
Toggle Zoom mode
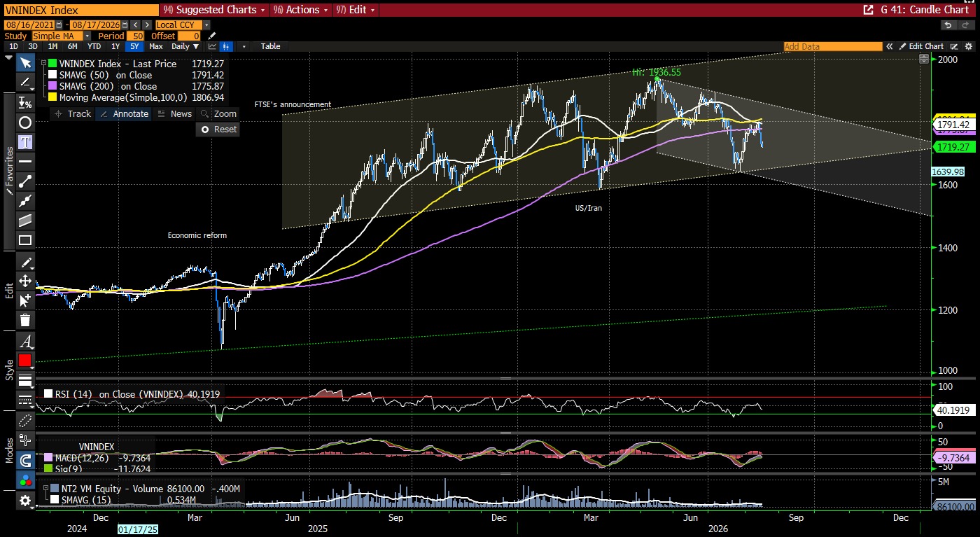click(218, 113)
